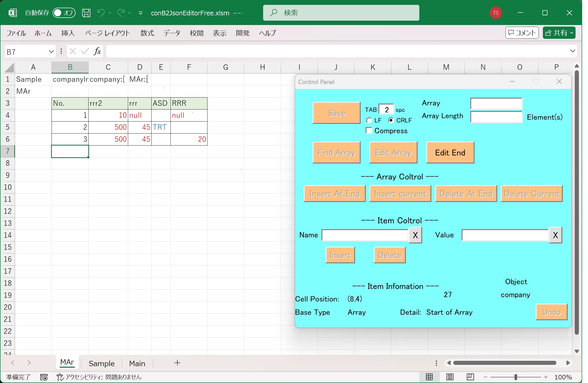The width and height of the screenshot is (588, 383).
Task: Click the Edit End button
Action: 450,153
